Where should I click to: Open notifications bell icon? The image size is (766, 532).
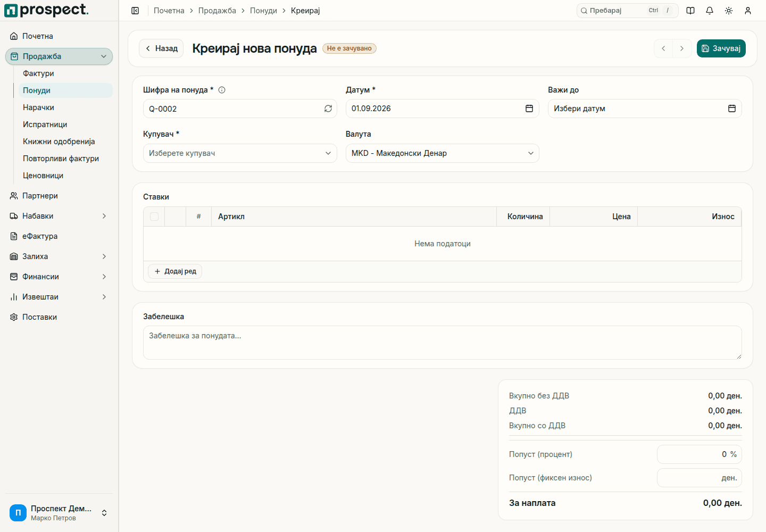pyautogui.click(x=710, y=11)
